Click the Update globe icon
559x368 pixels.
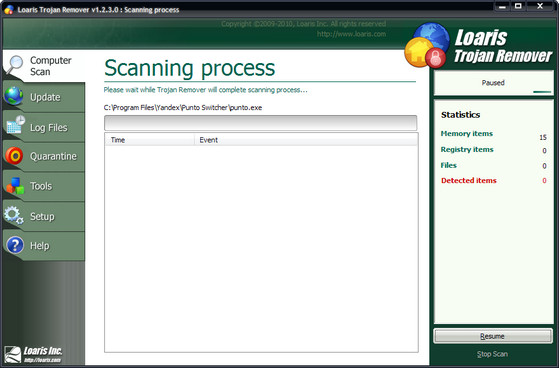click(14, 96)
